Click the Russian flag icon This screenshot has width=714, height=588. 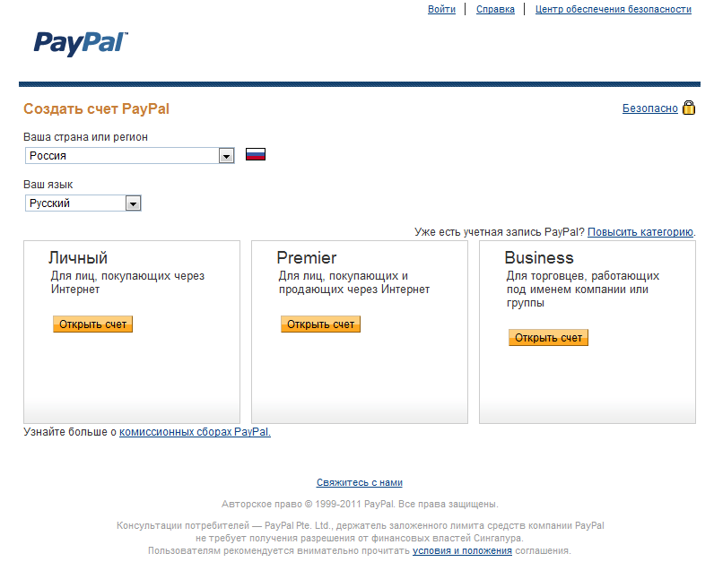(x=256, y=154)
